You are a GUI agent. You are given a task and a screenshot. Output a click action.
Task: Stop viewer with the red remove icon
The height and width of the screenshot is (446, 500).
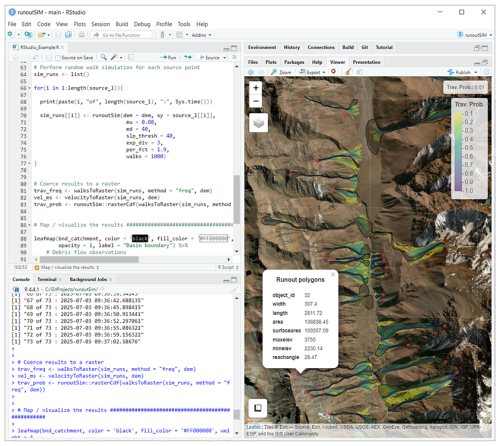tap(333, 71)
